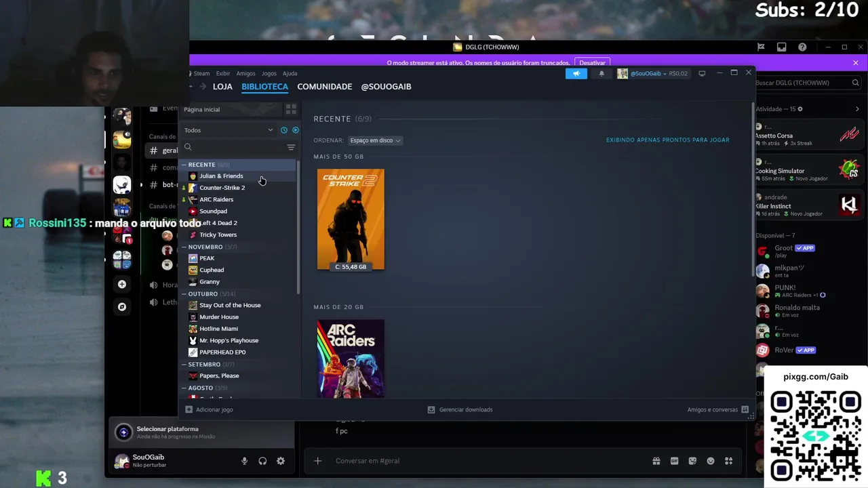Open the Espaço em disco sort dropdown
The width and height of the screenshot is (868, 488).
pos(375,140)
